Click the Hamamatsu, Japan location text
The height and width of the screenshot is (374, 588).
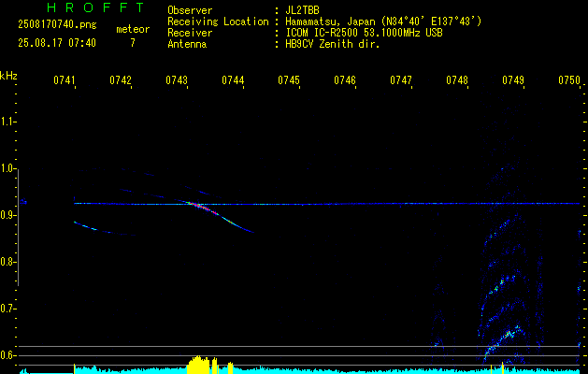pos(383,22)
